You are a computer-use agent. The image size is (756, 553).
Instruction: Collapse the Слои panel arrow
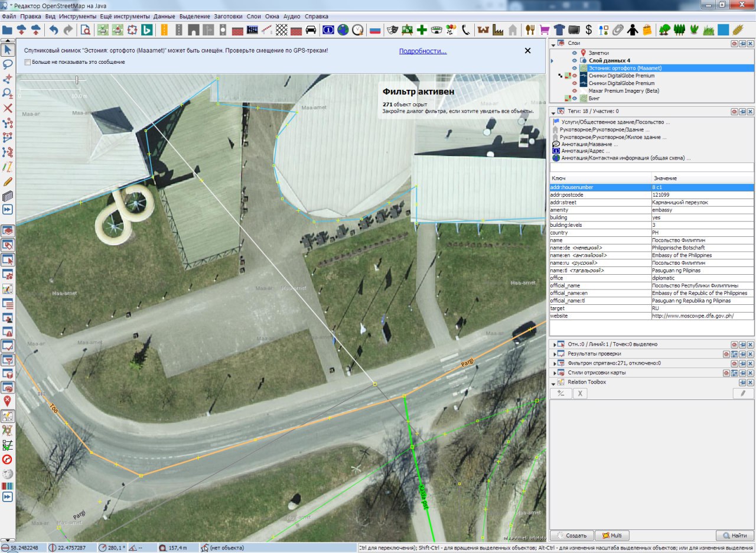554,44
